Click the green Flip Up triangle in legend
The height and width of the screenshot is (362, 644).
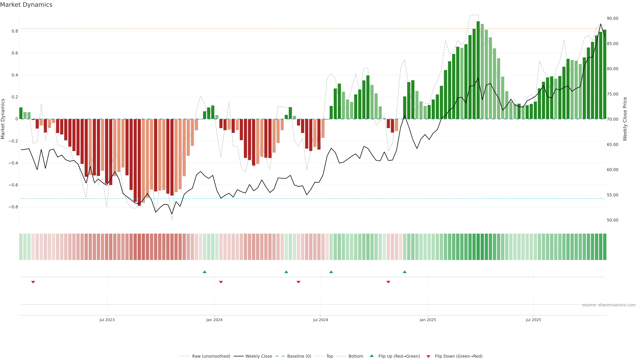[x=372, y=356]
